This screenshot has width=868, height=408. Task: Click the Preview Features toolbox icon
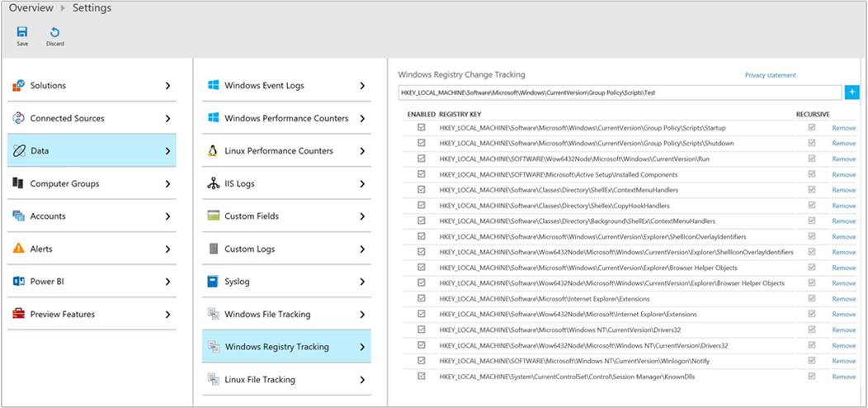(19, 314)
